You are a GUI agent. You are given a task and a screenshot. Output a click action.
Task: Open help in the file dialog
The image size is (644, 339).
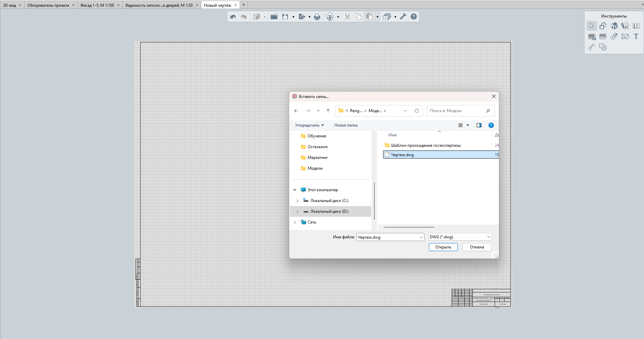pyautogui.click(x=491, y=125)
